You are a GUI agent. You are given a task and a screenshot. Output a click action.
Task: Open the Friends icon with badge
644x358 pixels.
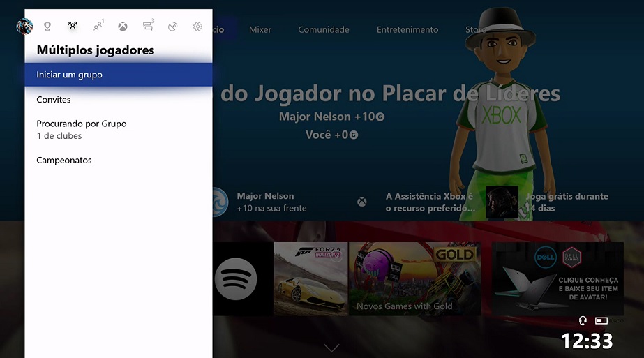[98, 27]
